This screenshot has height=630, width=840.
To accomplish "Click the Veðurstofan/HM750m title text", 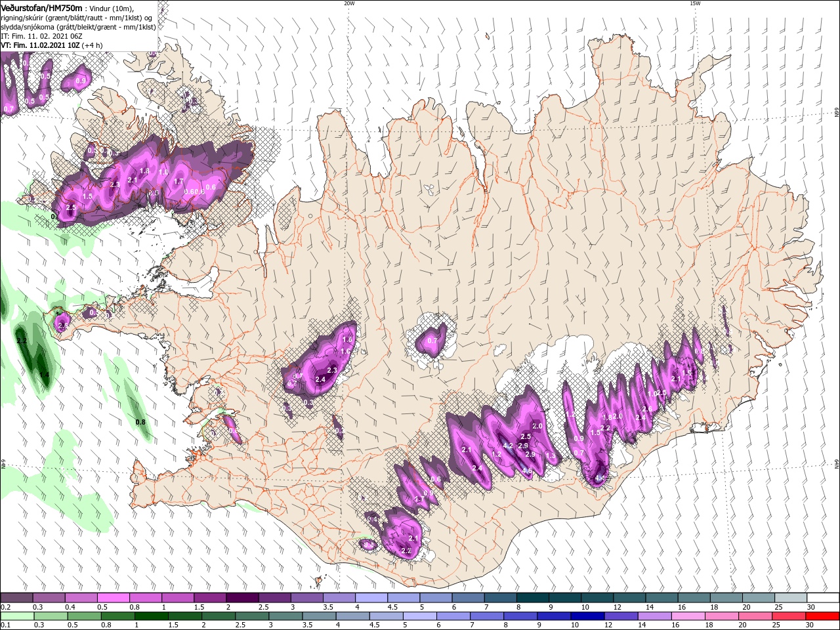I will (x=41, y=7).
